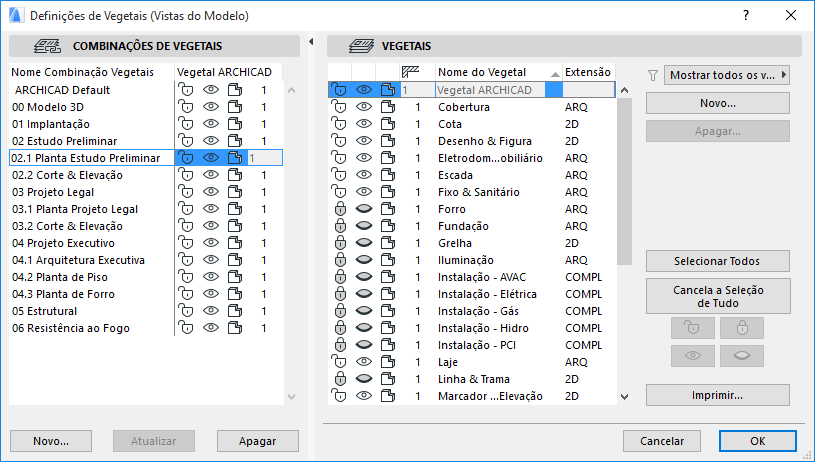Click lock icon of Linha & Trama layer
This screenshot has width=815, height=462.
coord(340,379)
